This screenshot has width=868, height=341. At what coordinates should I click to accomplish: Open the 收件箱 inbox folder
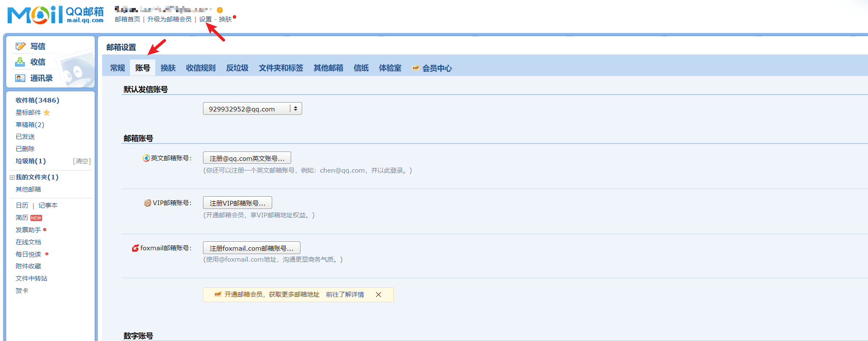pos(37,100)
